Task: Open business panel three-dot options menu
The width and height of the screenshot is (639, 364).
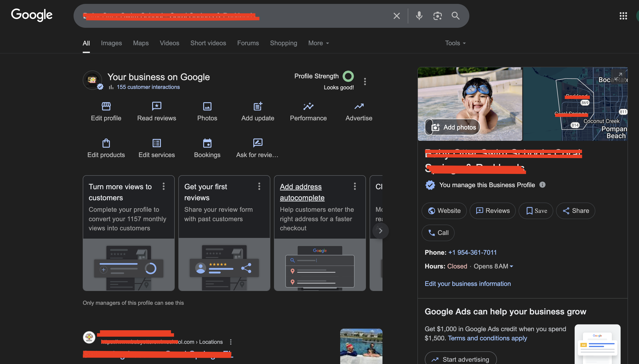Action: [x=365, y=82]
